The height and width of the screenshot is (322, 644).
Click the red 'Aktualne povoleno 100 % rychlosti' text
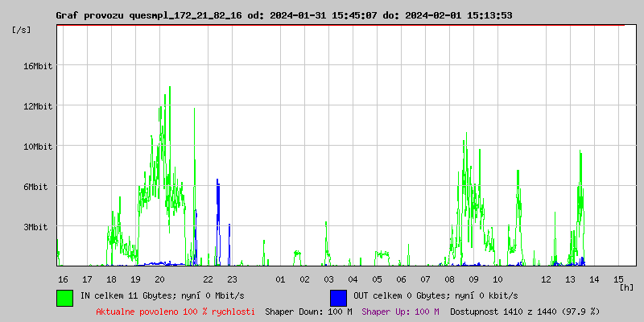click(x=175, y=312)
